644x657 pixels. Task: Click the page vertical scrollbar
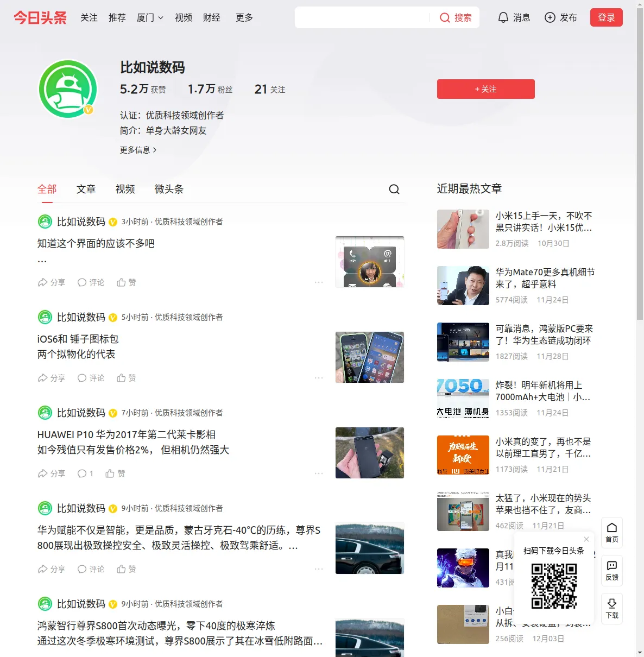[640, 163]
